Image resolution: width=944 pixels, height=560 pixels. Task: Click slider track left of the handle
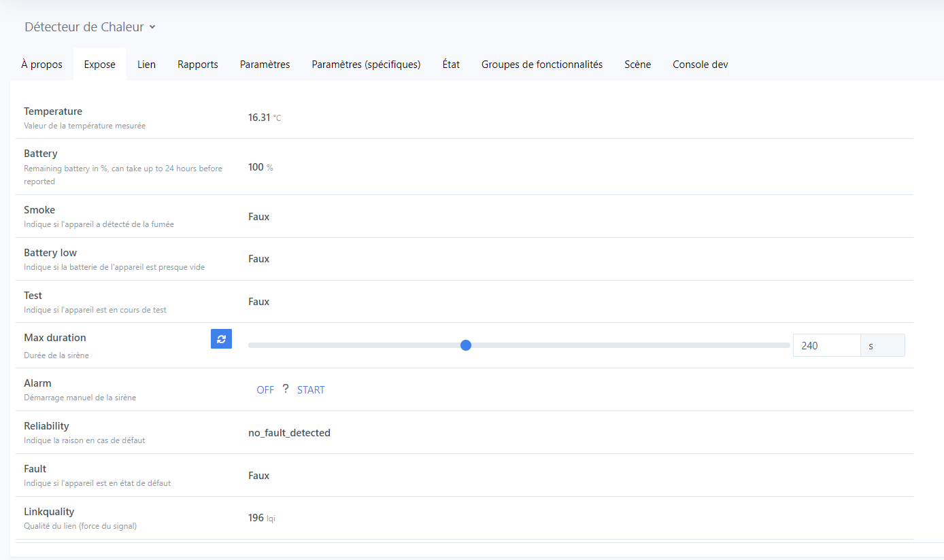[x=354, y=345]
